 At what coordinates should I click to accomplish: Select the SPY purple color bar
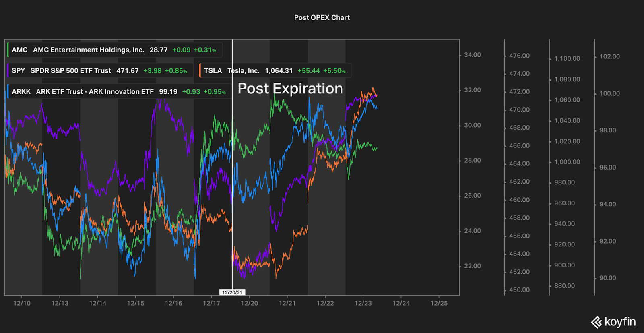[x=8, y=71]
